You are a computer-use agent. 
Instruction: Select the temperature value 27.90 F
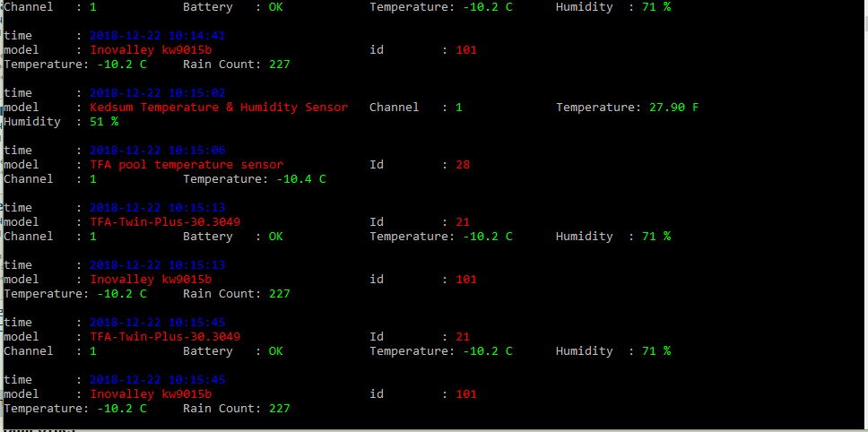[673, 108]
